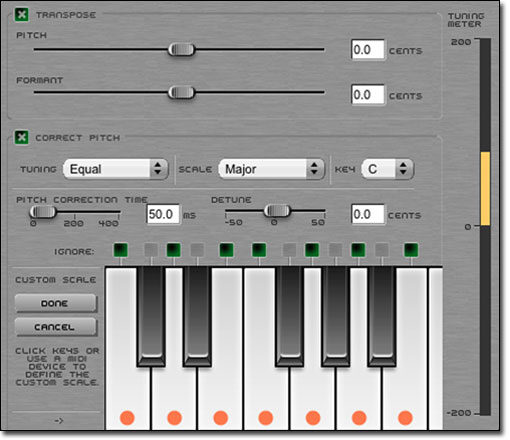Click the D# black piano key
The image size is (510, 440).
pos(197,317)
